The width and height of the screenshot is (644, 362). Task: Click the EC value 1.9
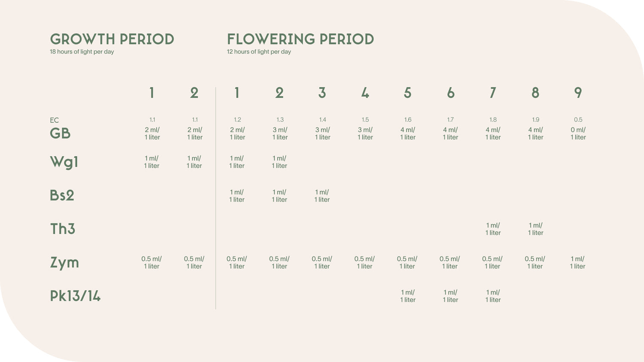[535, 120]
